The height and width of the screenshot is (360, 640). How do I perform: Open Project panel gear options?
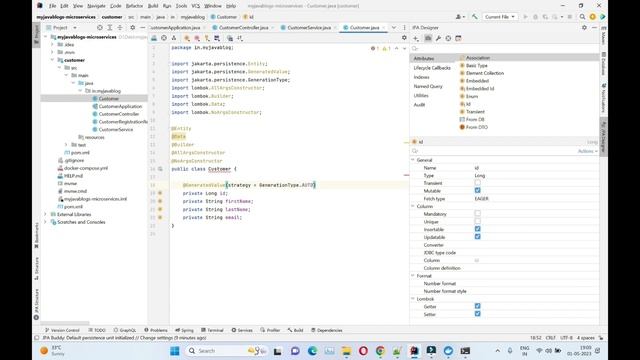(132, 27)
